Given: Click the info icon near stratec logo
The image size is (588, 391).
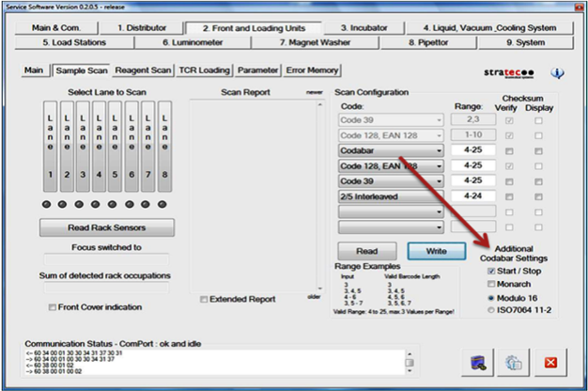Looking at the screenshot, I should point(557,73).
